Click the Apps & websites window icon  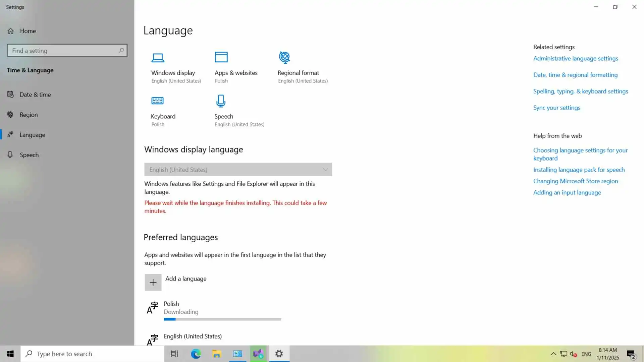coord(221,57)
